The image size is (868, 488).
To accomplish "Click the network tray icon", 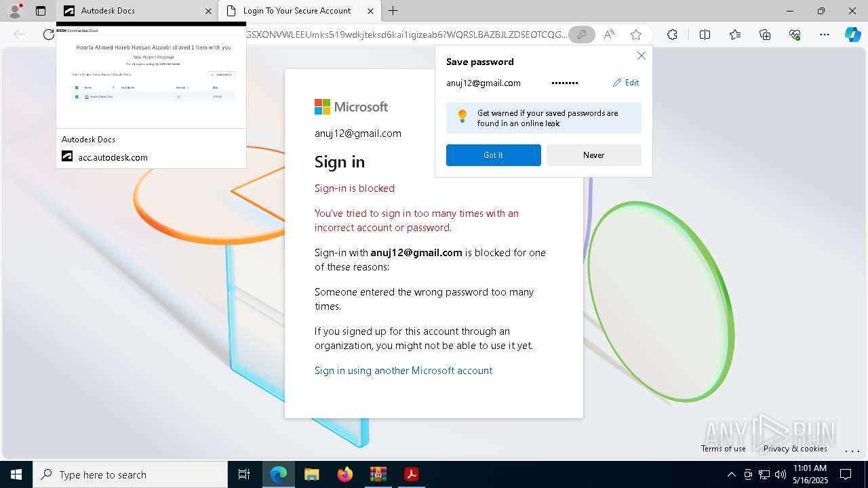I will (764, 474).
